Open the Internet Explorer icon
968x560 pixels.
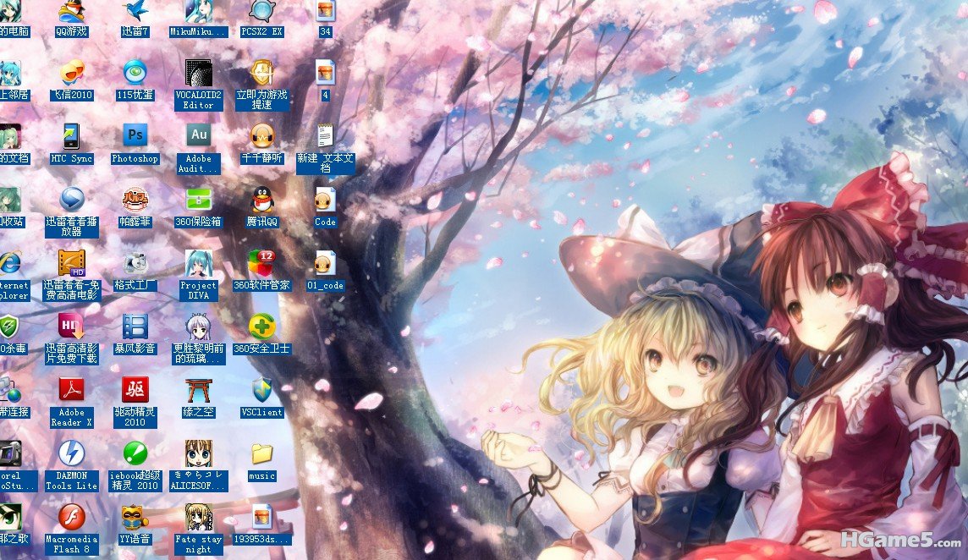point(10,264)
